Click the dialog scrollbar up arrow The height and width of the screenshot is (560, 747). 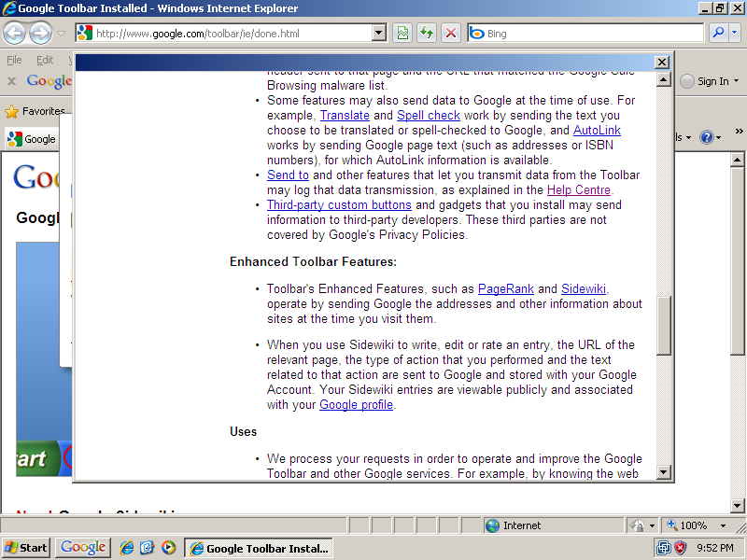664,79
